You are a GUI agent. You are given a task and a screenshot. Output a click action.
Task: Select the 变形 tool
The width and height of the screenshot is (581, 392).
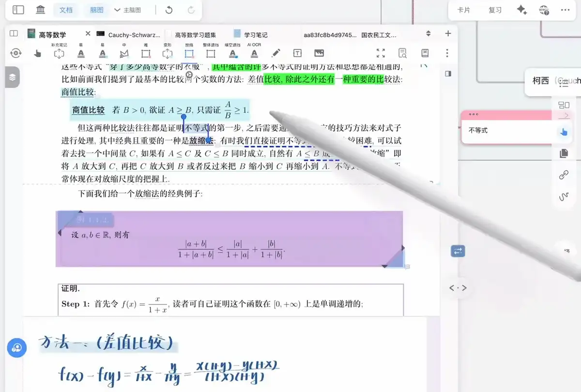[168, 51]
